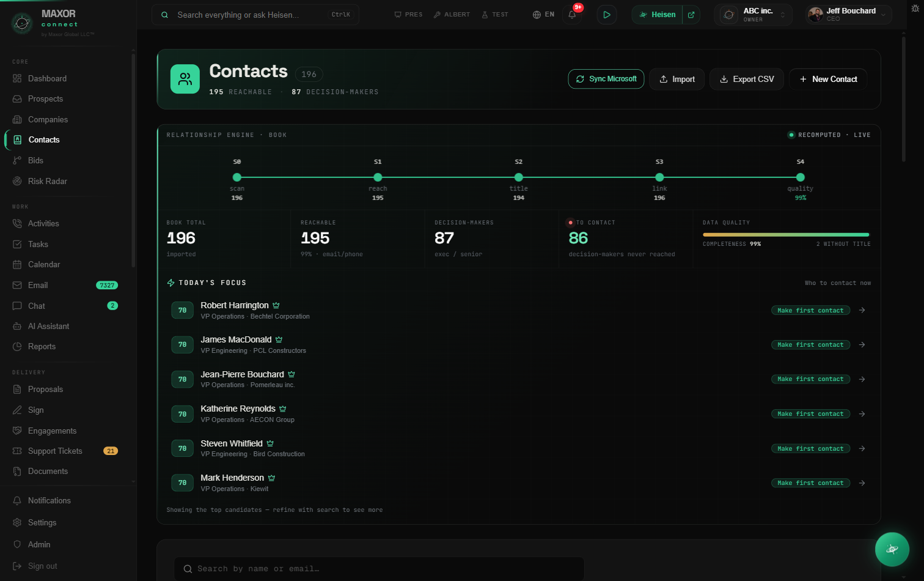The width and height of the screenshot is (924, 581).
Task: Open the AI Assistant sidebar icon
Action: pos(17,326)
